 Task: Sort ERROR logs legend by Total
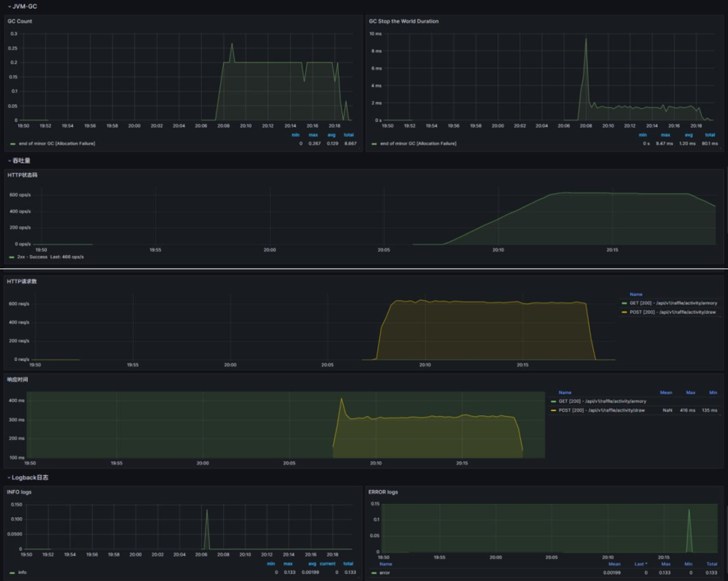tap(712, 564)
